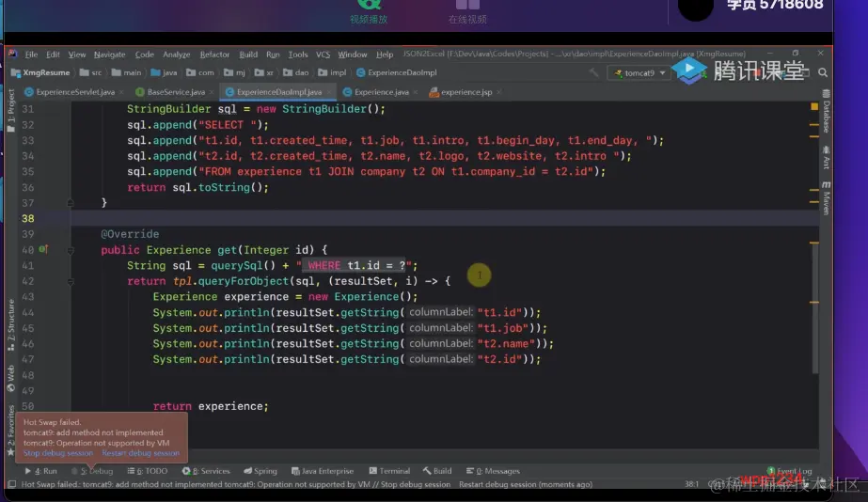Open the Help menu
The image size is (868, 502).
click(385, 55)
